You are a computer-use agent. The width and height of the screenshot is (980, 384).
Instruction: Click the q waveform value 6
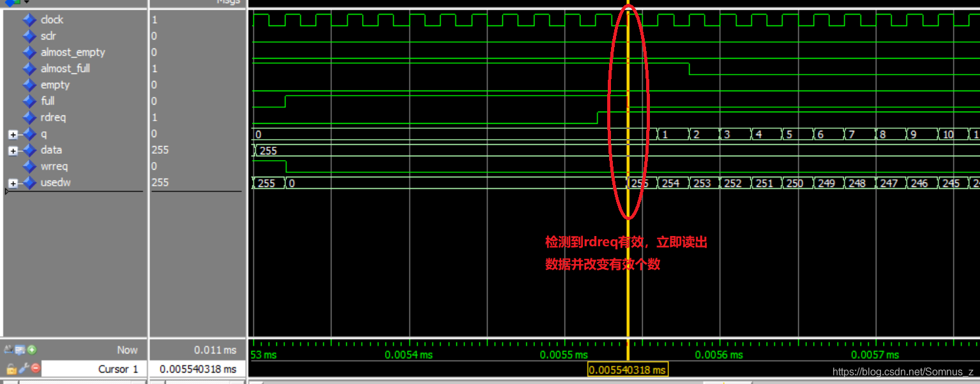point(821,135)
